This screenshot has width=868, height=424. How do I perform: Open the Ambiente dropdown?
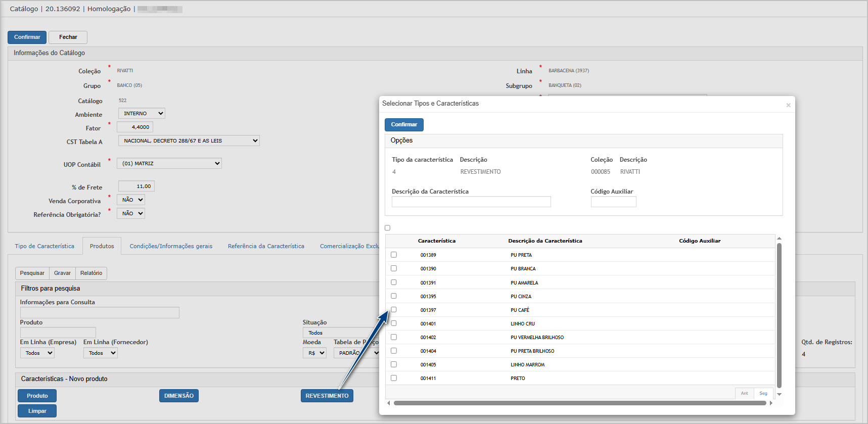coord(142,114)
